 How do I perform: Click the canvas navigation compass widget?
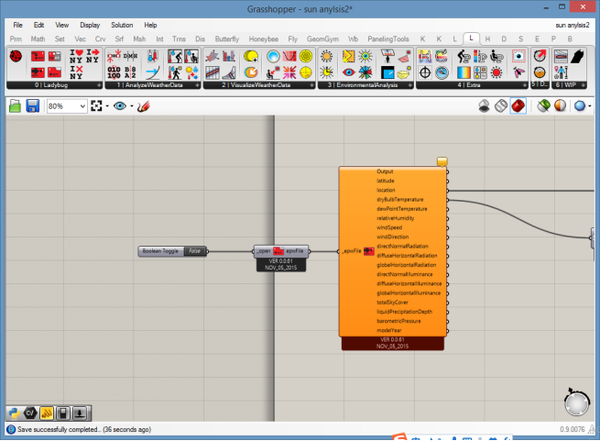coord(577,404)
